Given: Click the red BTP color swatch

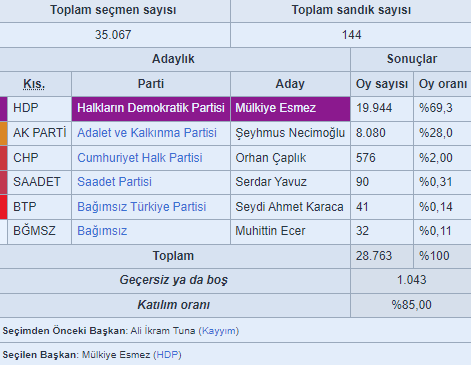Looking at the screenshot, I should click(x=3, y=207).
